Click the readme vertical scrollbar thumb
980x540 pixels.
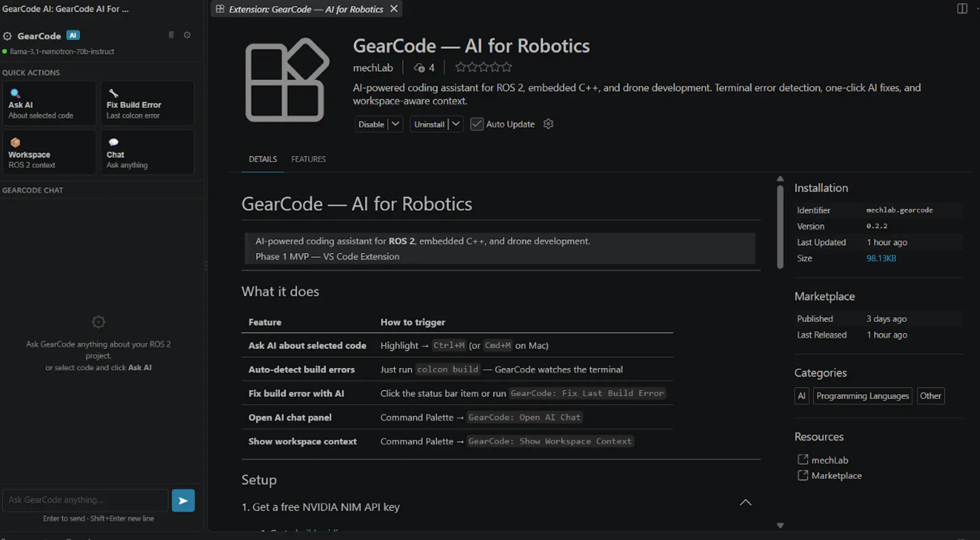[x=780, y=227]
